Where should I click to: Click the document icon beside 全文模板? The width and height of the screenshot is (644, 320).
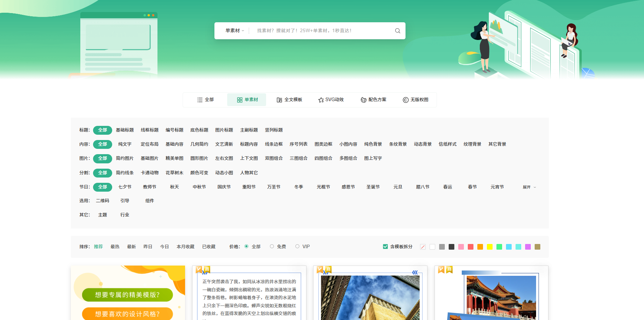tap(279, 100)
